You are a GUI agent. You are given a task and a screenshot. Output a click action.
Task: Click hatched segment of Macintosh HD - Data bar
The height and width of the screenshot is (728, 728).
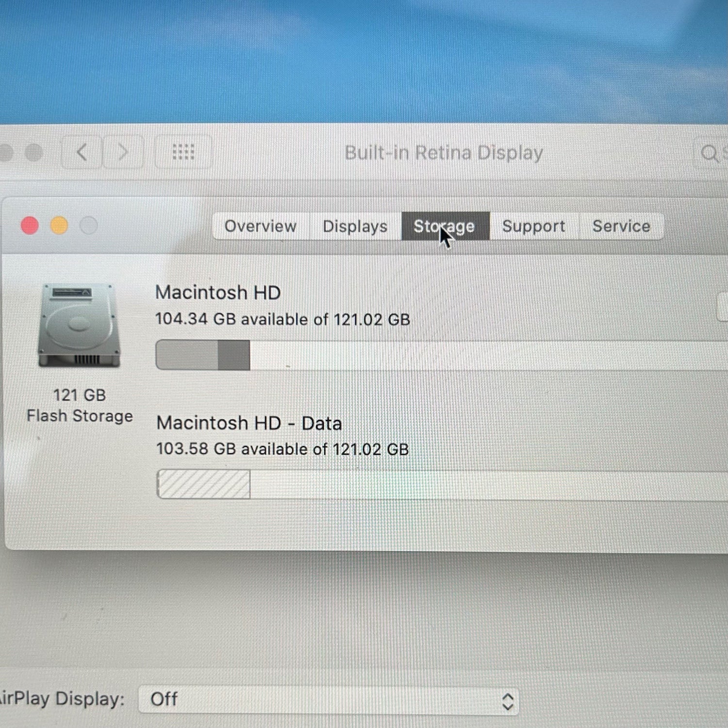tap(204, 484)
